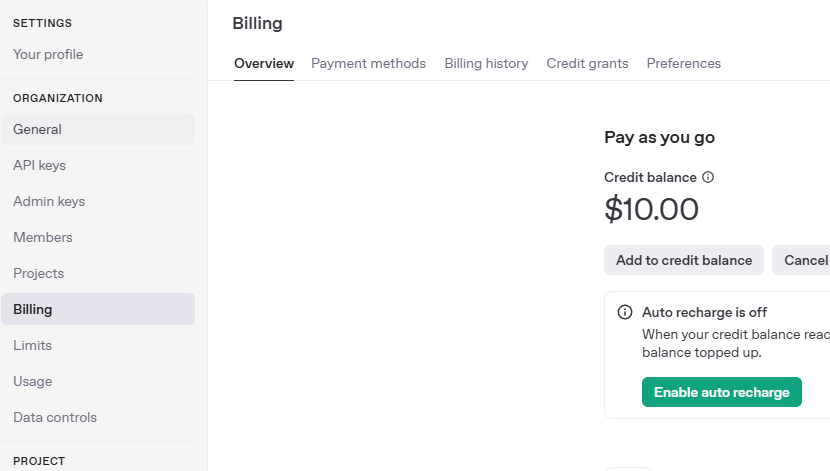
Task: Go to the Members page
Action: pyautogui.click(x=43, y=237)
